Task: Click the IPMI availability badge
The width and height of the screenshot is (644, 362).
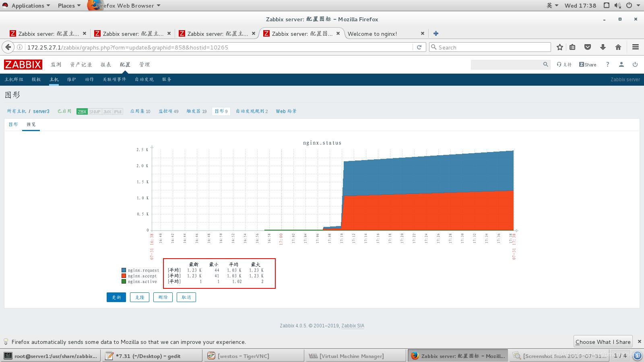Action: click(x=118, y=111)
